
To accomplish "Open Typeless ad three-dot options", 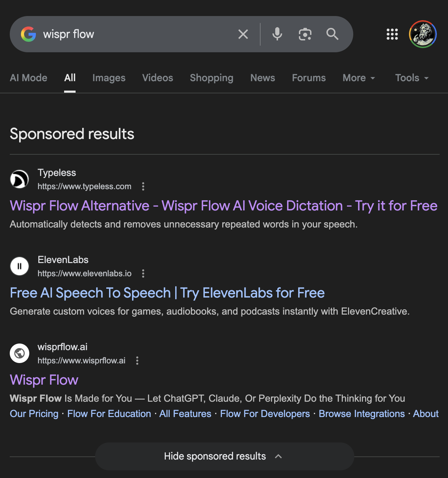I will click(143, 186).
